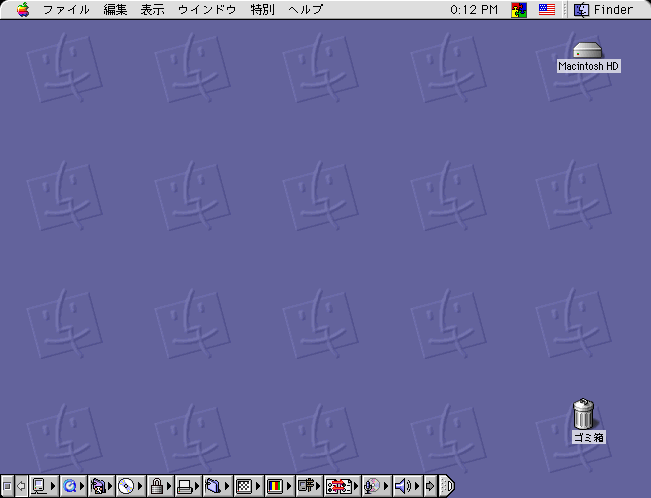The image size is (651, 498).
Task: Open the US flag keyboard menu
Action: tap(547, 10)
